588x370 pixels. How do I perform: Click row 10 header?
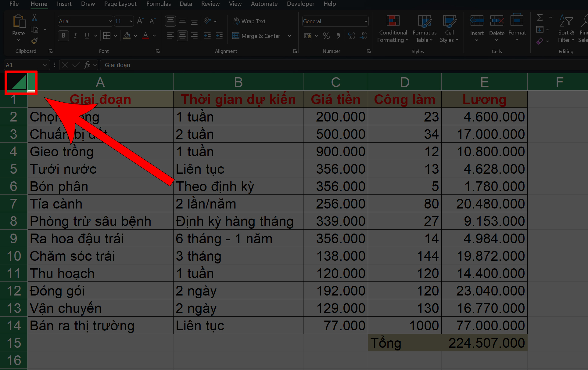pyautogui.click(x=14, y=256)
